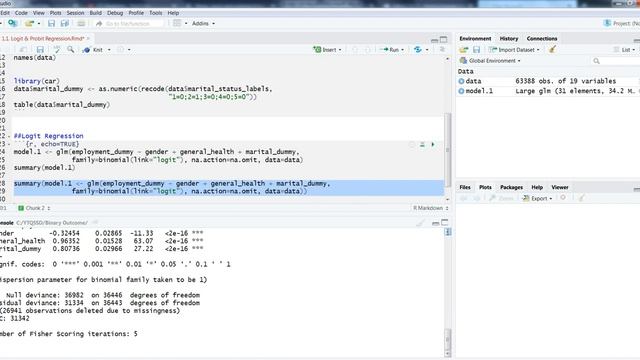Image resolution: width=640 pixels, height=360 pixels.
Task: Open the Plots menu
Action: coord(56,13)
